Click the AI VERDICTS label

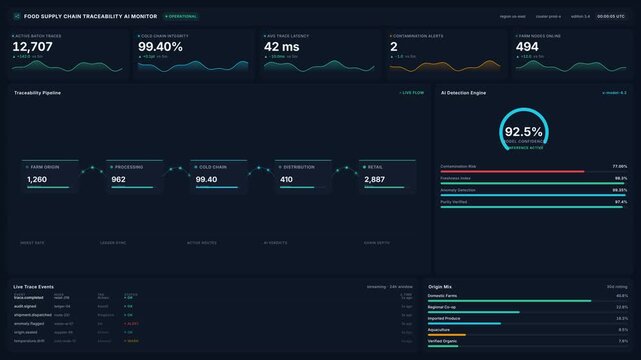click(276, 243)
